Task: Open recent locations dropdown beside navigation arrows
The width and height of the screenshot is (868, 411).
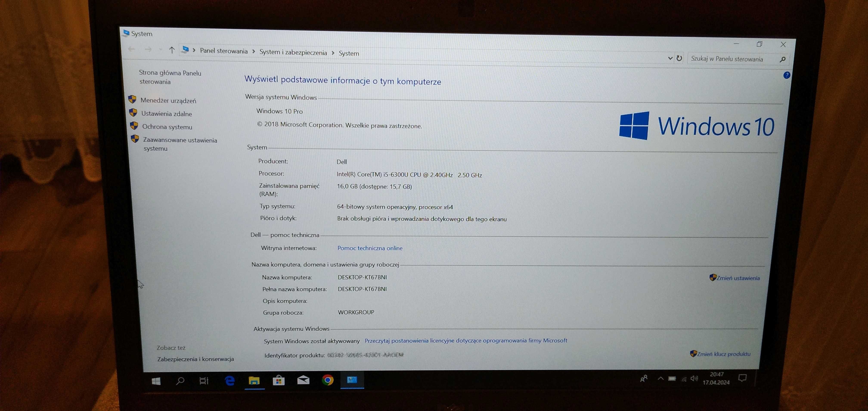Action: (x=160, y=50)
